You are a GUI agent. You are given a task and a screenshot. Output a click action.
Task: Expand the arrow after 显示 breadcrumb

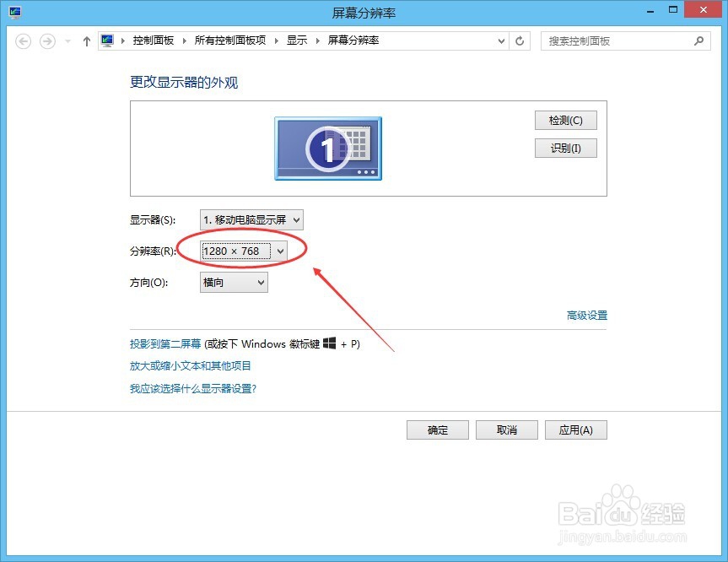coord(318,41)
